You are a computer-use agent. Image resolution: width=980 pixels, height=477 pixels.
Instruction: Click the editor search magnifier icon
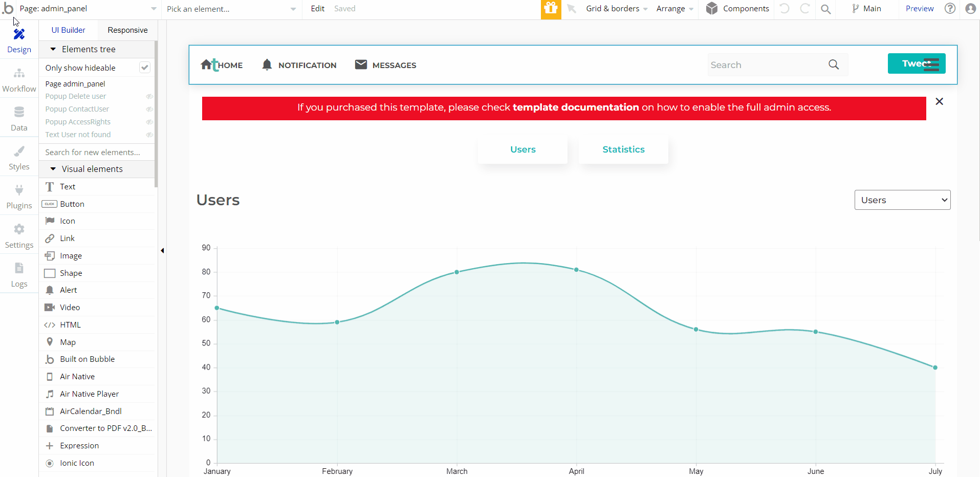click(825, 9)
